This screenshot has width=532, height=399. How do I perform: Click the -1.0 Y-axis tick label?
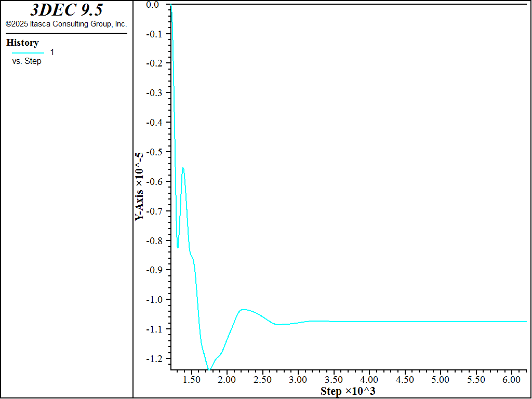(x=152, y=300)
